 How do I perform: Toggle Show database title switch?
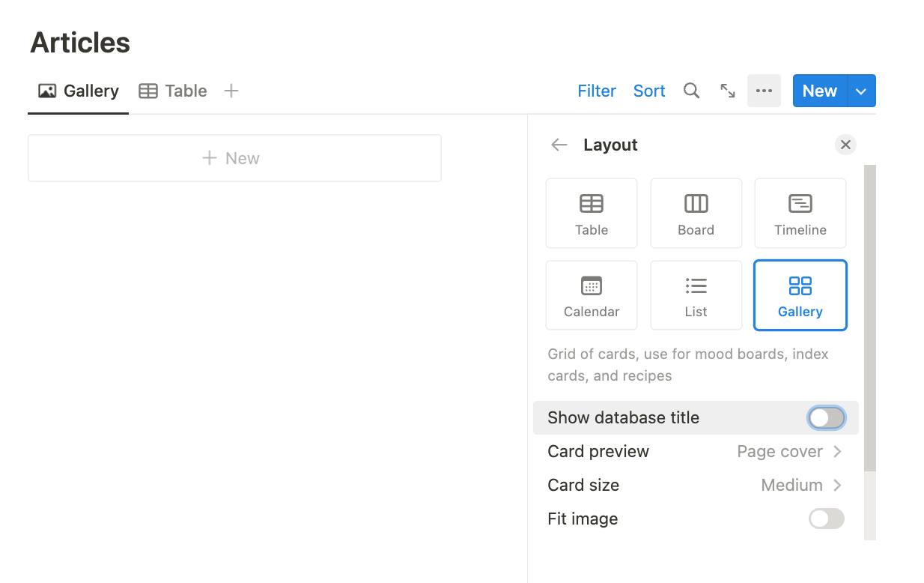(x=827, y=418)
